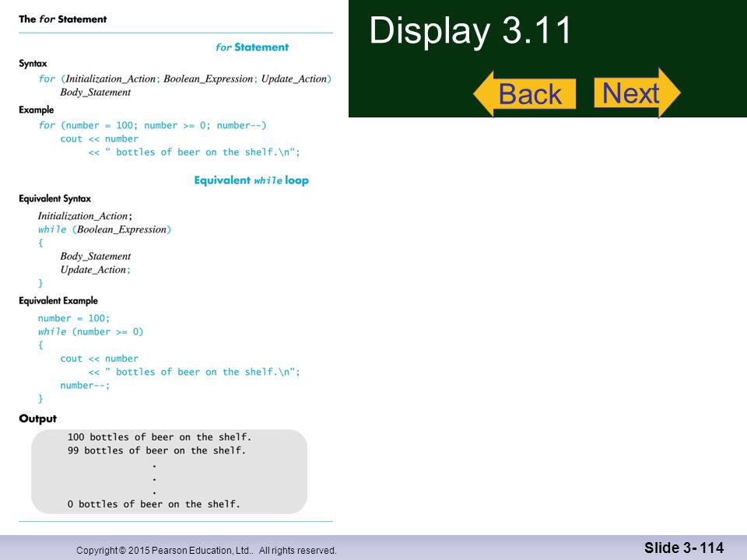Click the yellow Back arrow button

click(525, 93)
